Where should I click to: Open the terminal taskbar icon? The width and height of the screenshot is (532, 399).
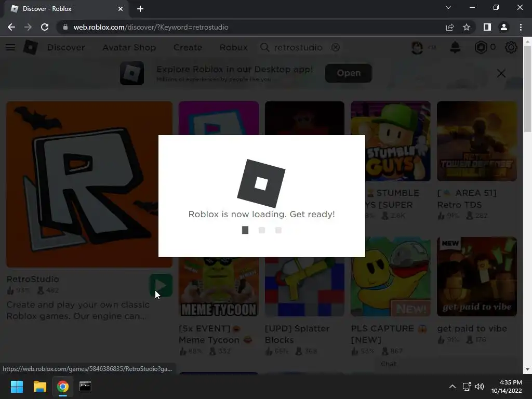tap(85, 387)
